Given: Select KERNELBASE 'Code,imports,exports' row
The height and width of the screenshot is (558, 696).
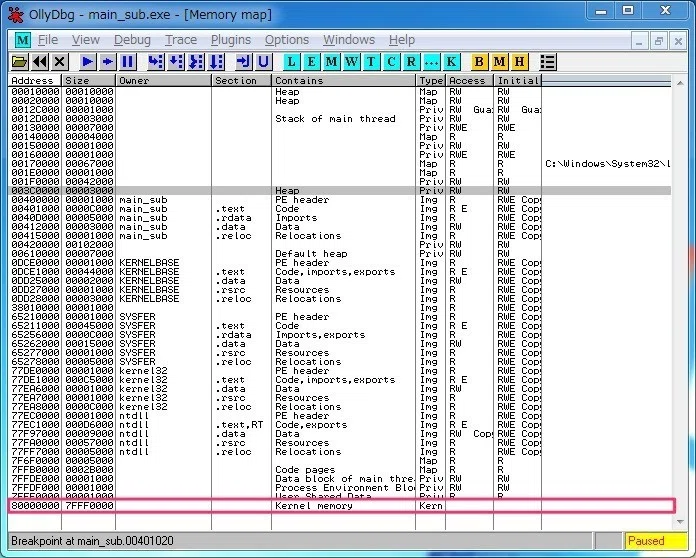Looking at the screenshot, I should pyautogui.click(x=340, y=272).
